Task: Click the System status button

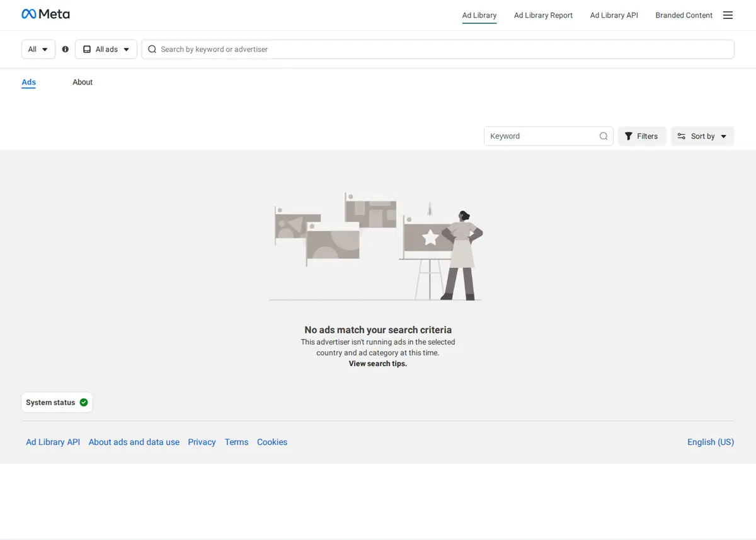Action: [57, 403]
